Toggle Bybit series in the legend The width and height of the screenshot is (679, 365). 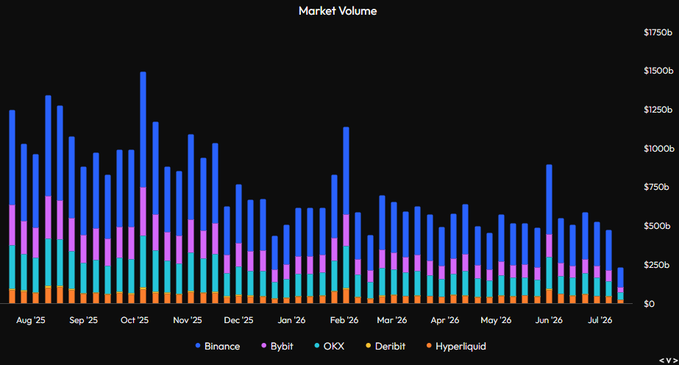277,346
